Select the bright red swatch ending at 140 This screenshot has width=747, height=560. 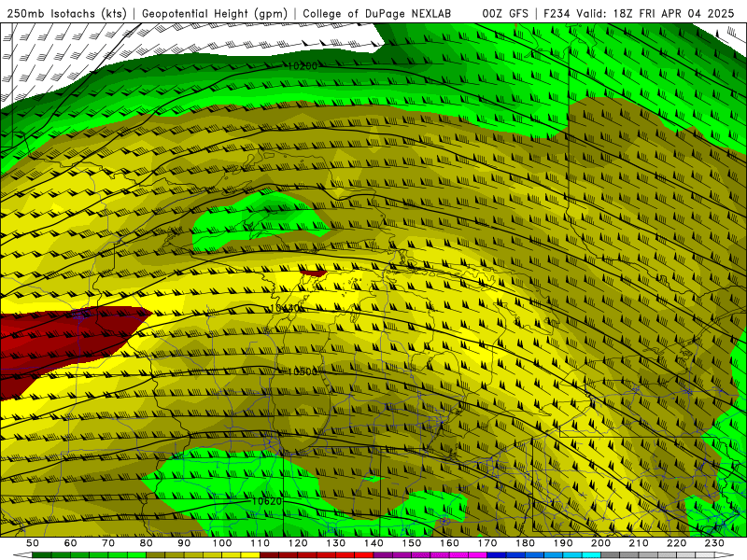point(364,554)
